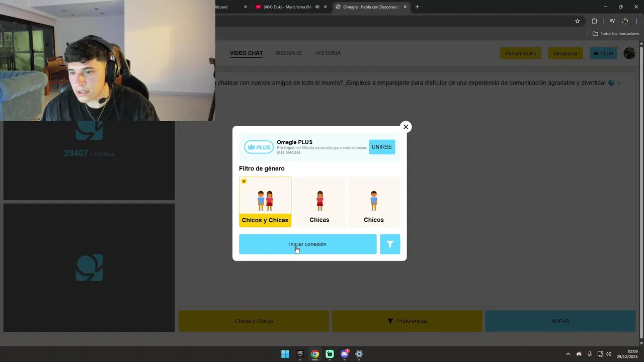
Task: Open the Windows Start menu
Action: pyautogui.click(x=285, y=354)
